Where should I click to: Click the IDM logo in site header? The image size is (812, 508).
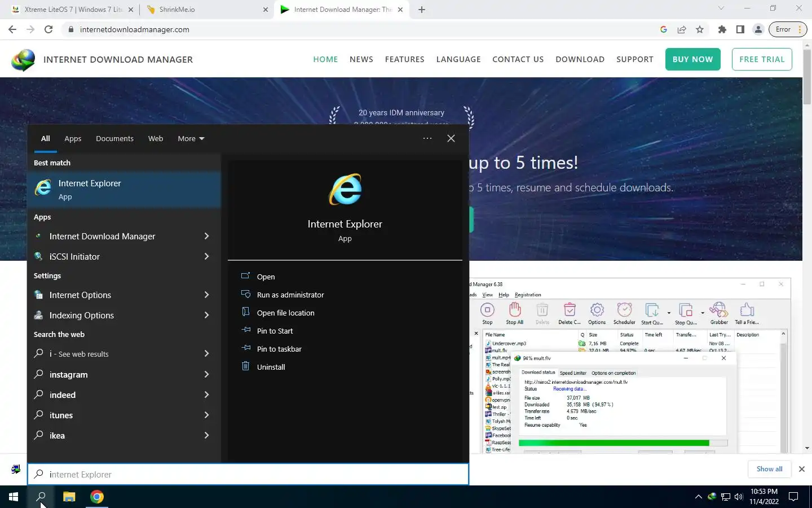tap(23, 59)
